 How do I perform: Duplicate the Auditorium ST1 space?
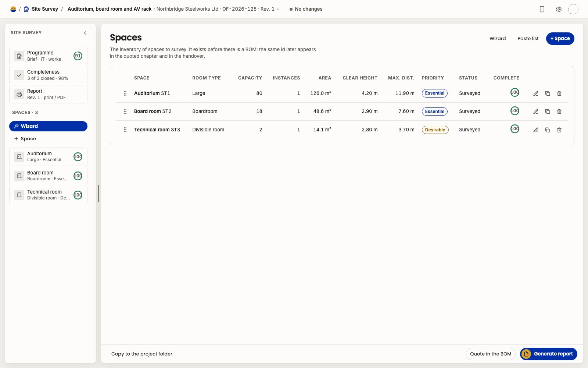(x=548, y=93)
